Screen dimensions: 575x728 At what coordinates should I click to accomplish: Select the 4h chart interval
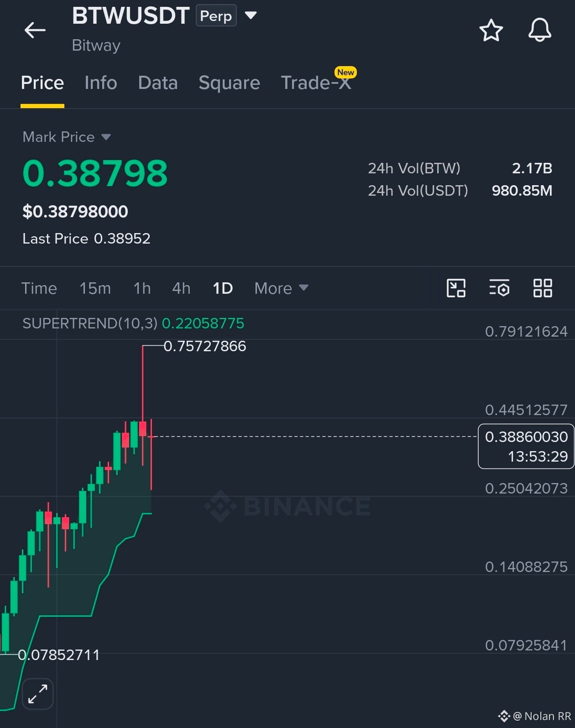point(181,288)
